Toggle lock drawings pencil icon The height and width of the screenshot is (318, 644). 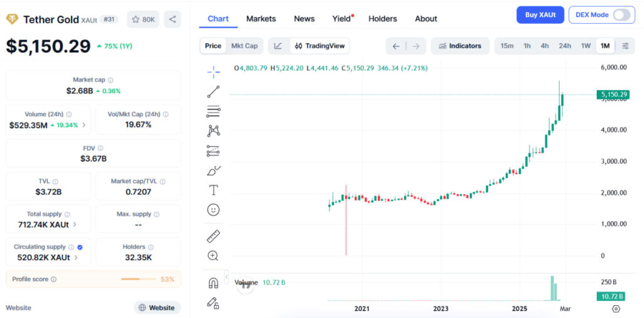(x=213, y=303)
